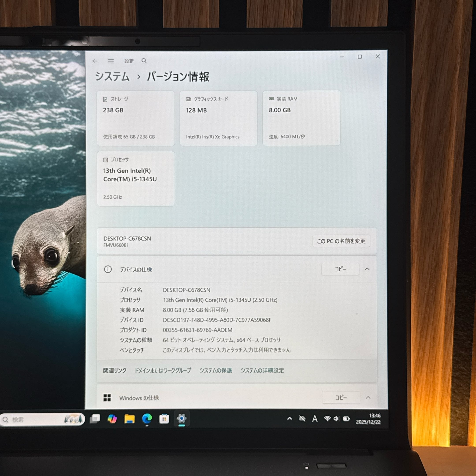This screenshot has height=476, width=476.
Task: Show hidden system tray icons
Action: 290,419
